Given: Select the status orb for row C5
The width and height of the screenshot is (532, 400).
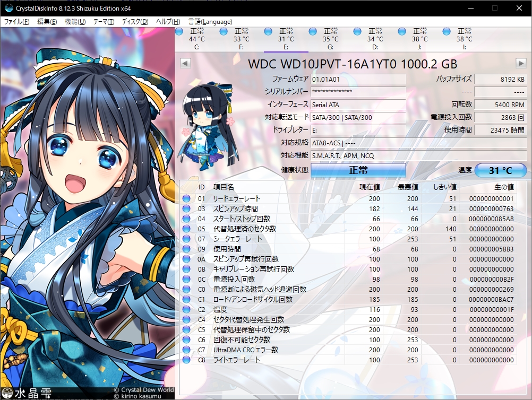Looking at the screenshot, I should (186, 329).
